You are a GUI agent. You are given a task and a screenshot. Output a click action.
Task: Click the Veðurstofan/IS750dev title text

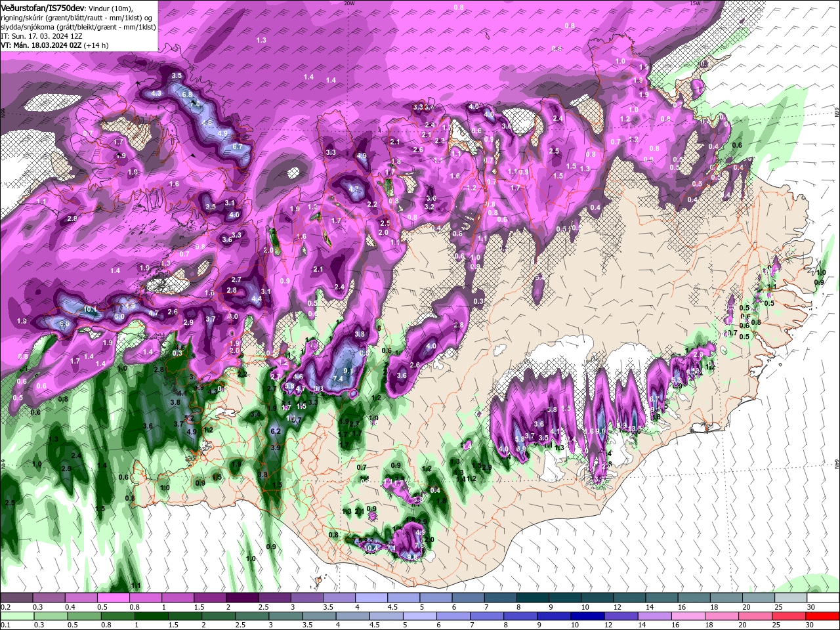pos(43,7)
